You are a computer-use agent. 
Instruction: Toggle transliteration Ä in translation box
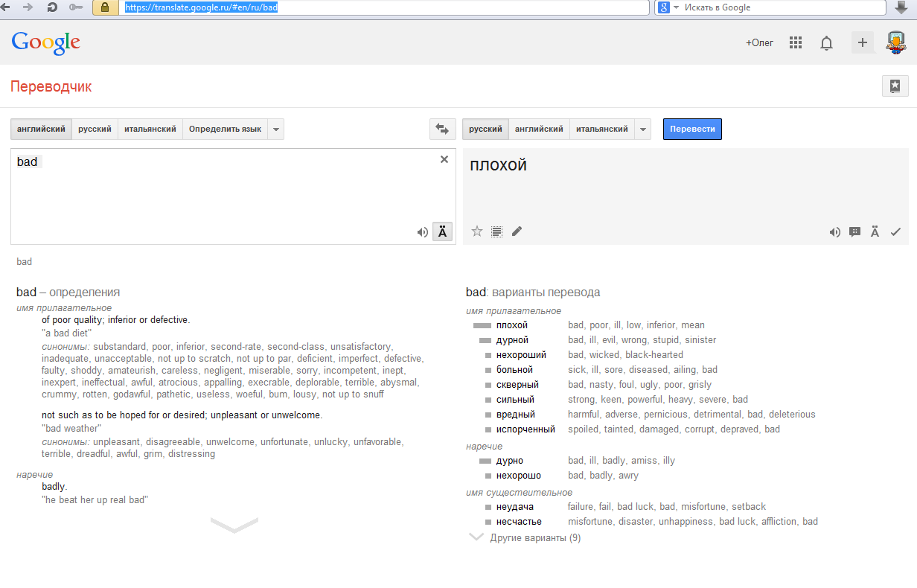click(875, 231)
